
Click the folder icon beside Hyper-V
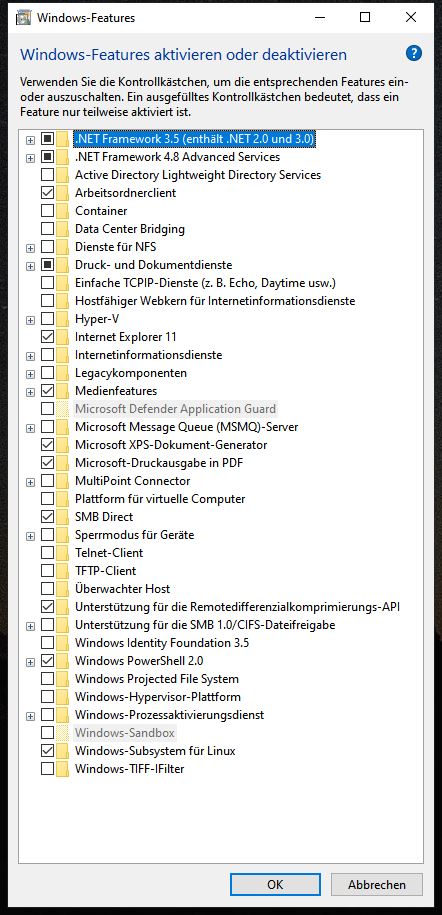point(62,319)
